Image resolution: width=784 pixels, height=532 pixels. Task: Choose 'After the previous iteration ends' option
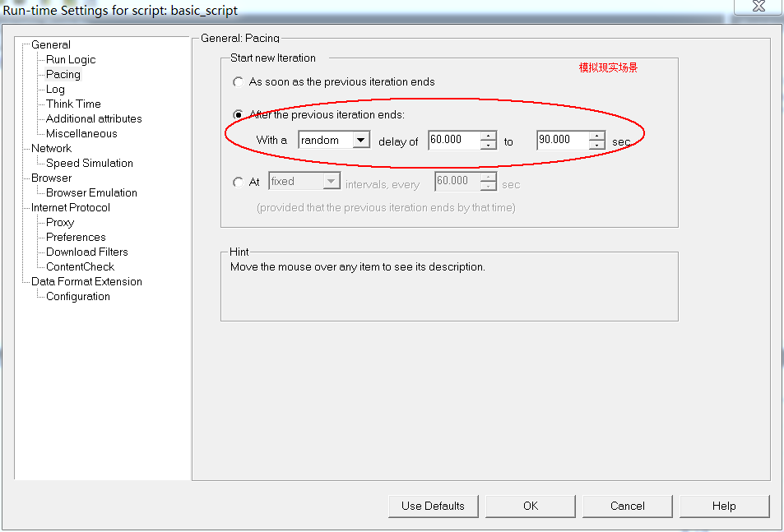click(238, 115)
